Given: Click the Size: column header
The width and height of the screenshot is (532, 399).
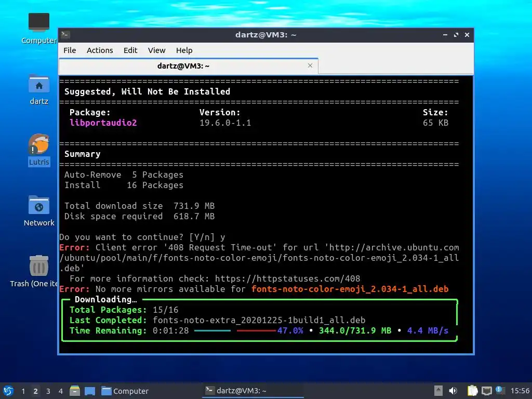Looking at the screenshot, I should tap(436, 112).
